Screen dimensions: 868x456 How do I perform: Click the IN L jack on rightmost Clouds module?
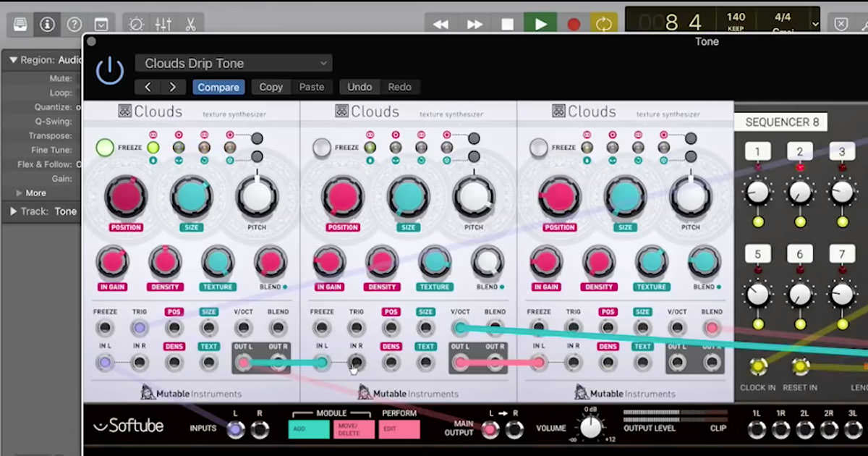(539, 363)
